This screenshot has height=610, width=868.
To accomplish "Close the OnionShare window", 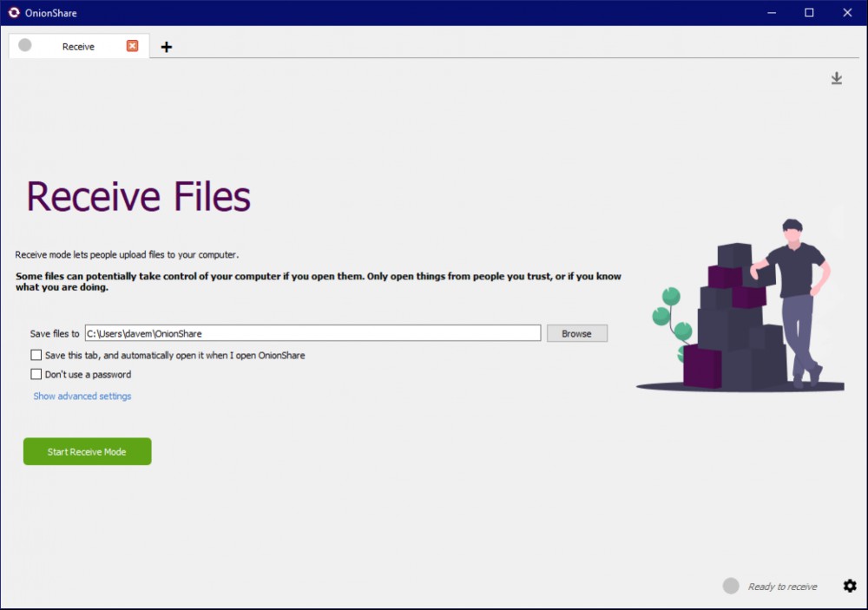I will click(x=847, y=12).
